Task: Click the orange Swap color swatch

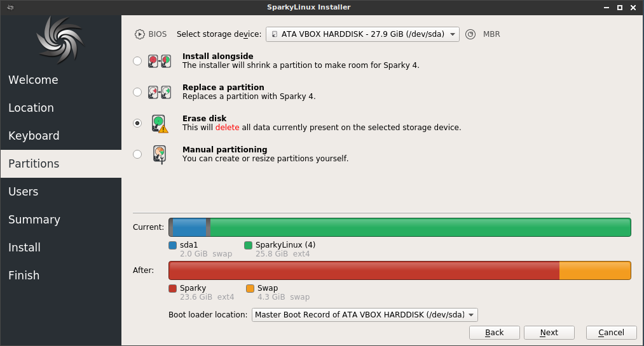Action: [250, 288]
